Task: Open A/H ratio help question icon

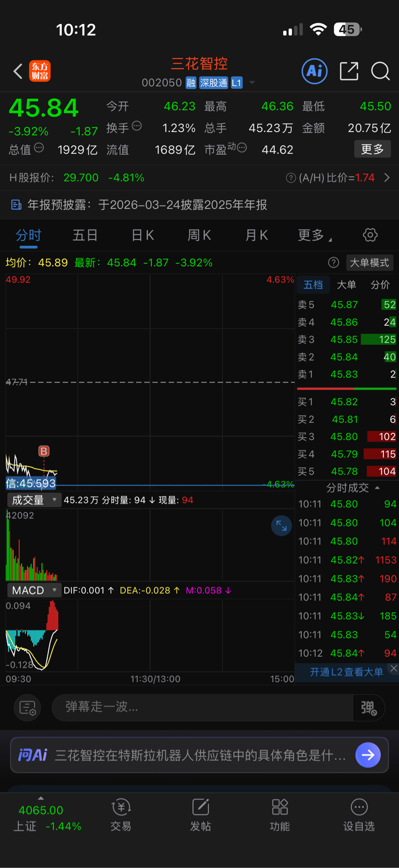Action: point(291,178)
